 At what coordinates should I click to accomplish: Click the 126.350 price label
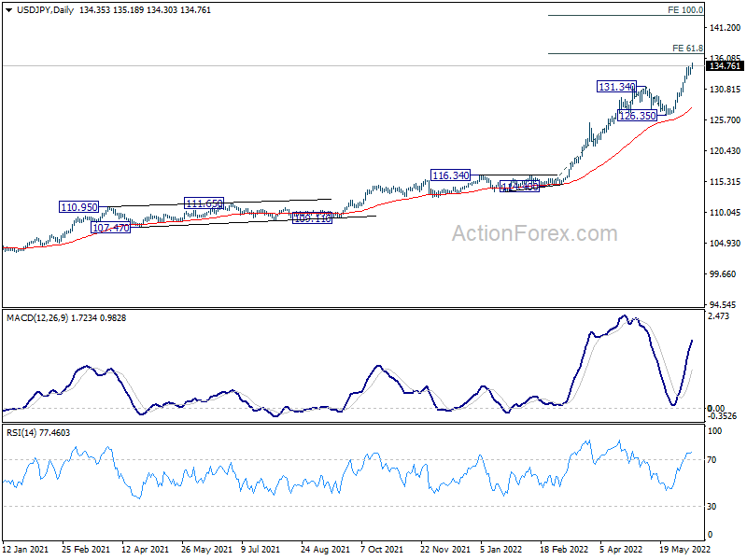638,116
